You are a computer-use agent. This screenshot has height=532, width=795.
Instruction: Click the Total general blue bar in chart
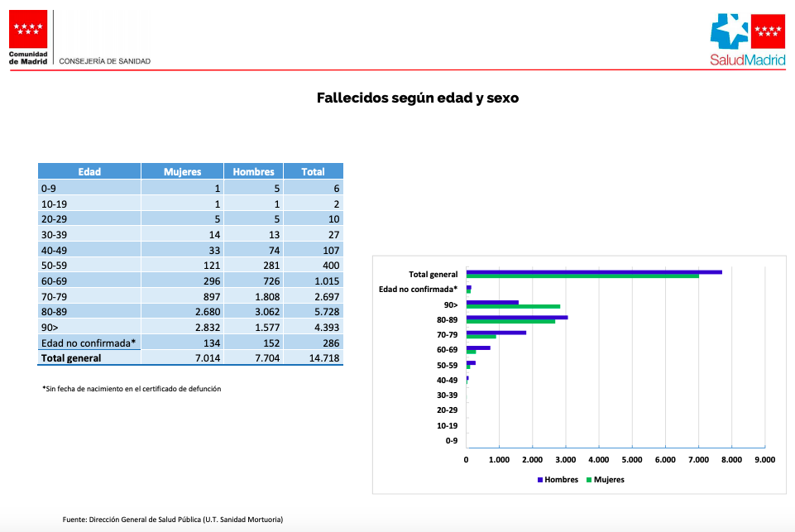(593, 271)
